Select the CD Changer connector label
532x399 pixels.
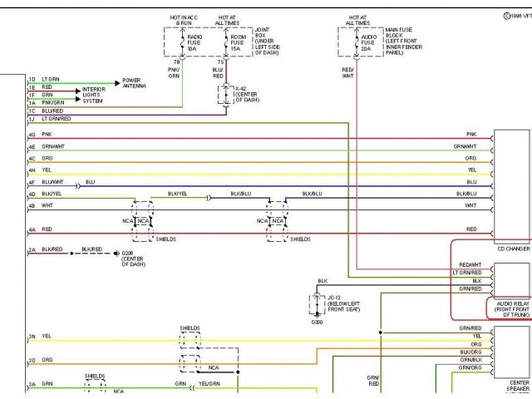(x=513, y=249)
